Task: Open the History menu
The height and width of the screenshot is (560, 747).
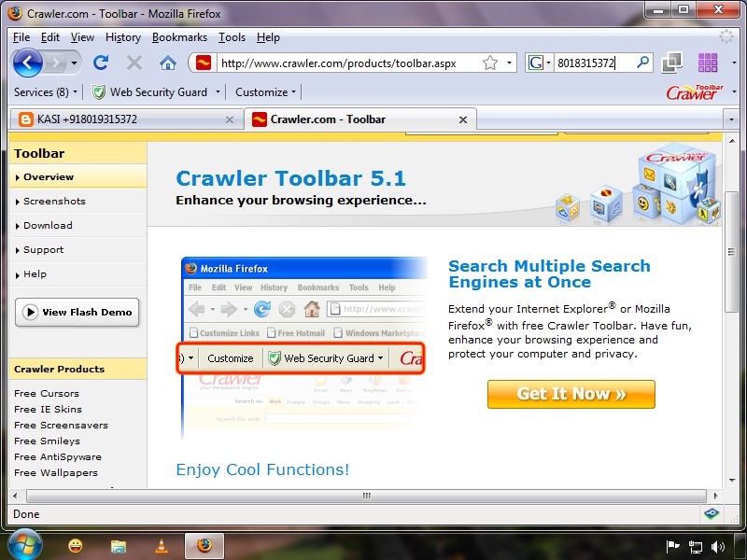Action: click(123, 37)
